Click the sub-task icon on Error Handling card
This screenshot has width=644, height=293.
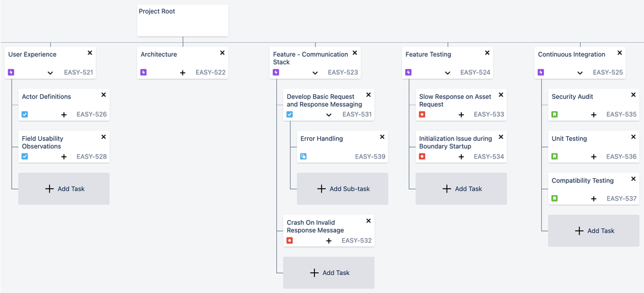303,157
